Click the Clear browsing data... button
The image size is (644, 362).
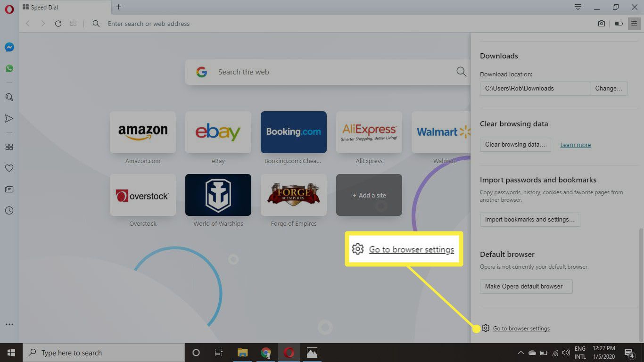(x=515, y=145)
